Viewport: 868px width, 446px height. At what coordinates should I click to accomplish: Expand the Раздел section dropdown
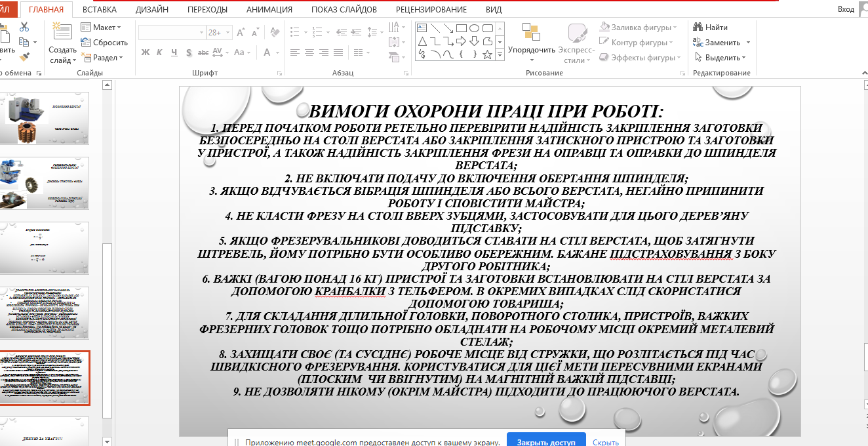[x=102, y=58]
